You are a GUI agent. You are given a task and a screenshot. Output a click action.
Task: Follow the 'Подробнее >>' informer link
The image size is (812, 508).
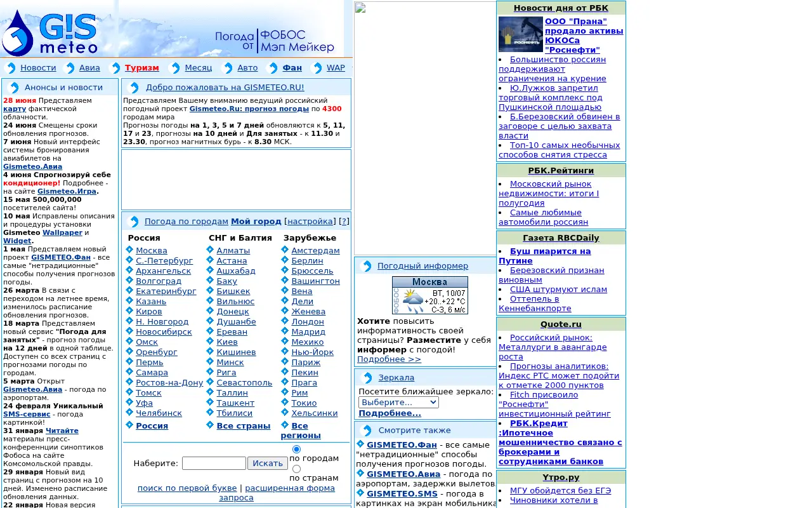[x=389, y=359]
